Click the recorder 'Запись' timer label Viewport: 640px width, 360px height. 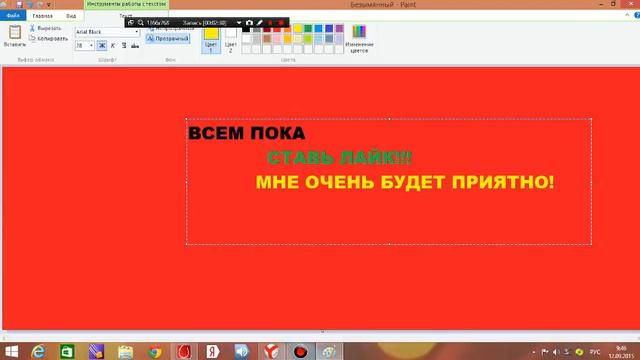[x=204, y=23]
